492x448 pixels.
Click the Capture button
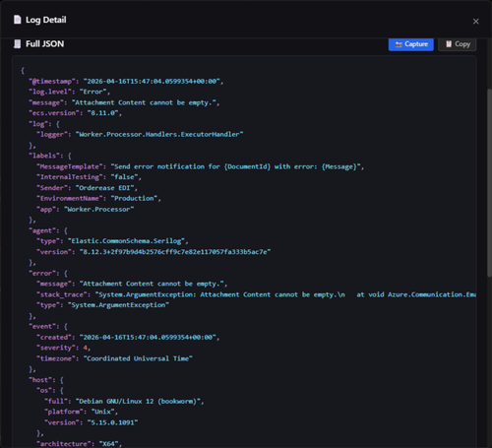[411, 44]
